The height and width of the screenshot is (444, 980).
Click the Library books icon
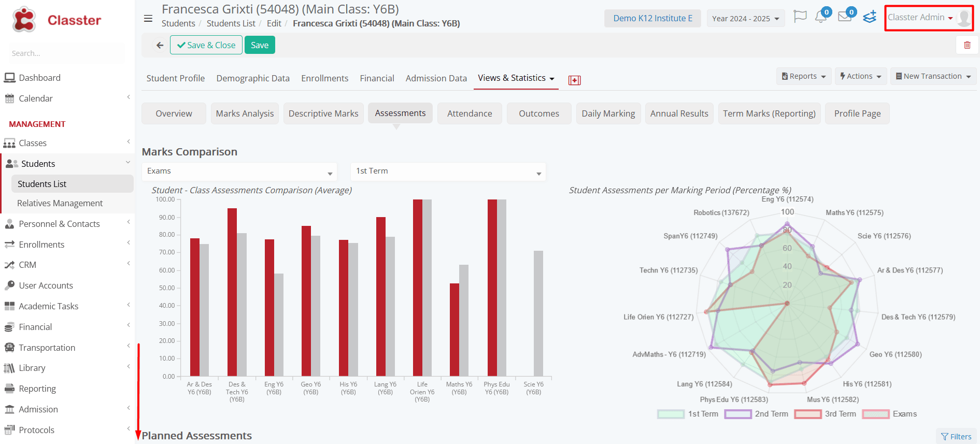coord(9,368)
